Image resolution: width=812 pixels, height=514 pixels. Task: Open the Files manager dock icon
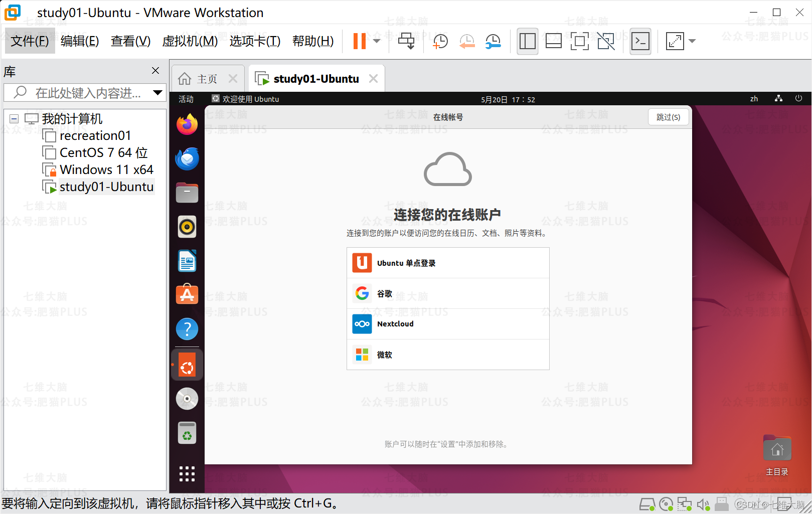click(x=187, y=193)
